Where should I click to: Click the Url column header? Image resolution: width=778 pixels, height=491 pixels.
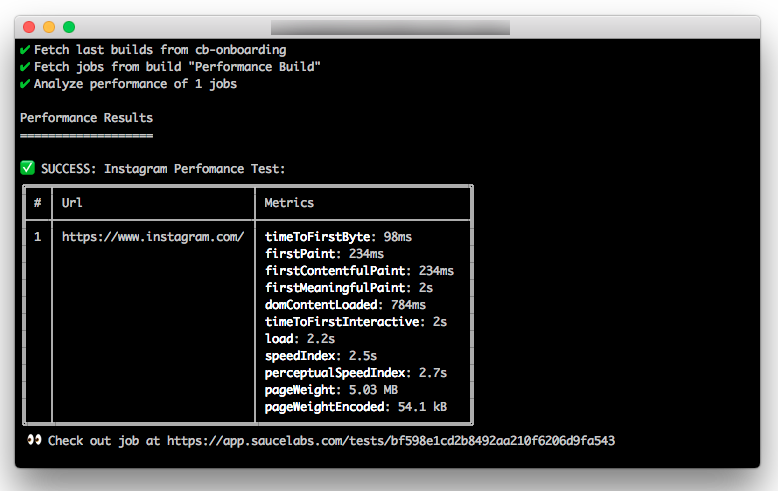(x=72, y=203)
